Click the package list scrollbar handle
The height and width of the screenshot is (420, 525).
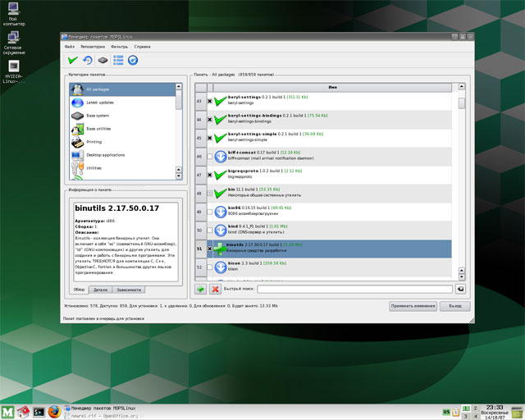[462, 103]
